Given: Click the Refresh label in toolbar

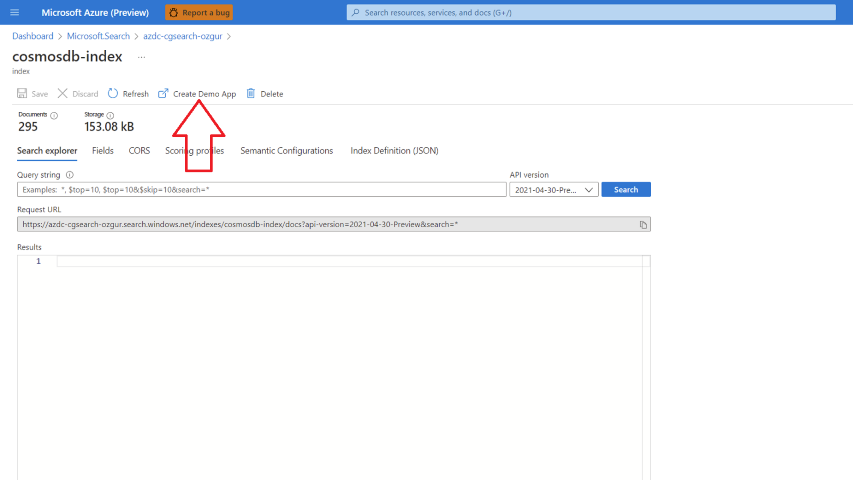Looking at the screenshot, I should 135,94.
